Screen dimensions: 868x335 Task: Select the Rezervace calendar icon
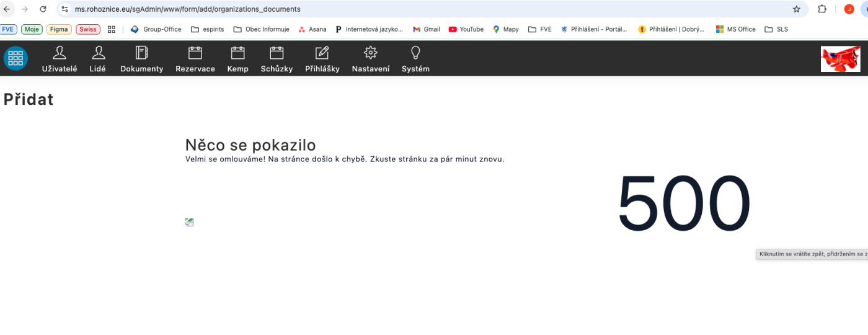point(195,53)
